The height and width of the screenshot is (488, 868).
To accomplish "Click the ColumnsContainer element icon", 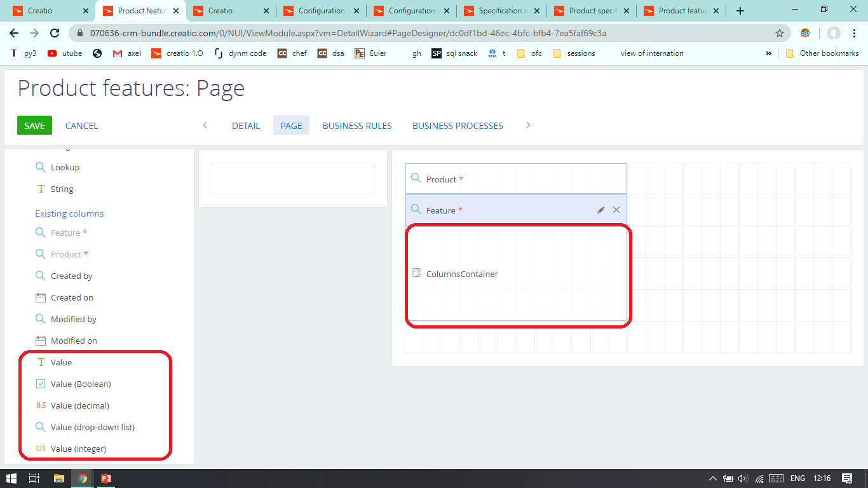I will [x=417, y=273].
